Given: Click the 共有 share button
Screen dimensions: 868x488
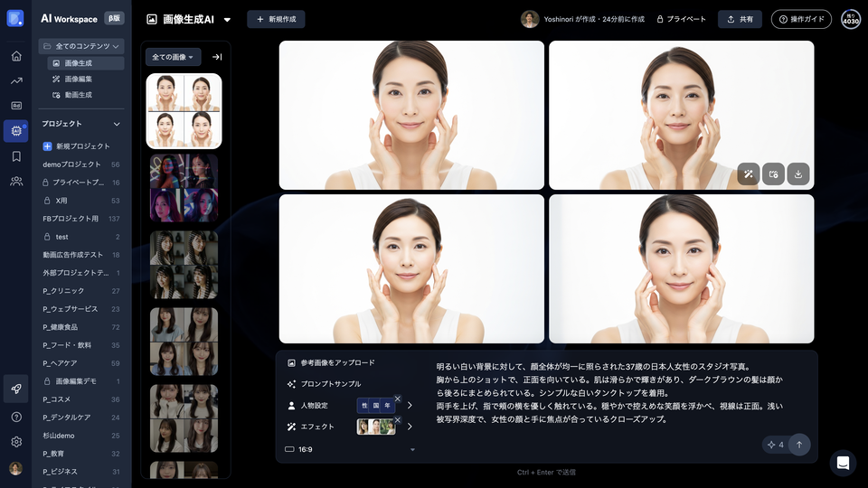Looking at the screenshot, I should coord(741,19).
